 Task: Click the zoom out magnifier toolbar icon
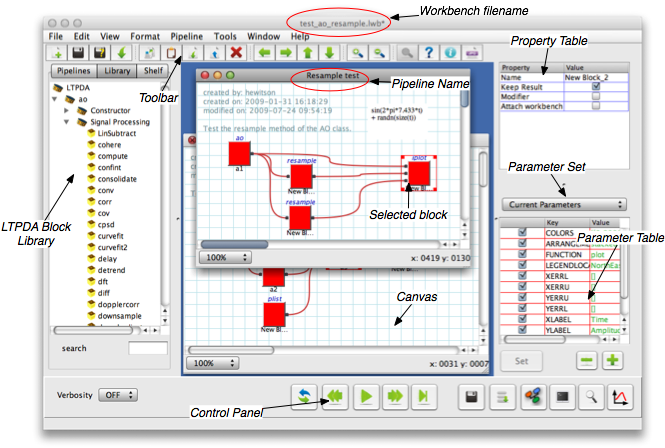click(x=379, y=53)
